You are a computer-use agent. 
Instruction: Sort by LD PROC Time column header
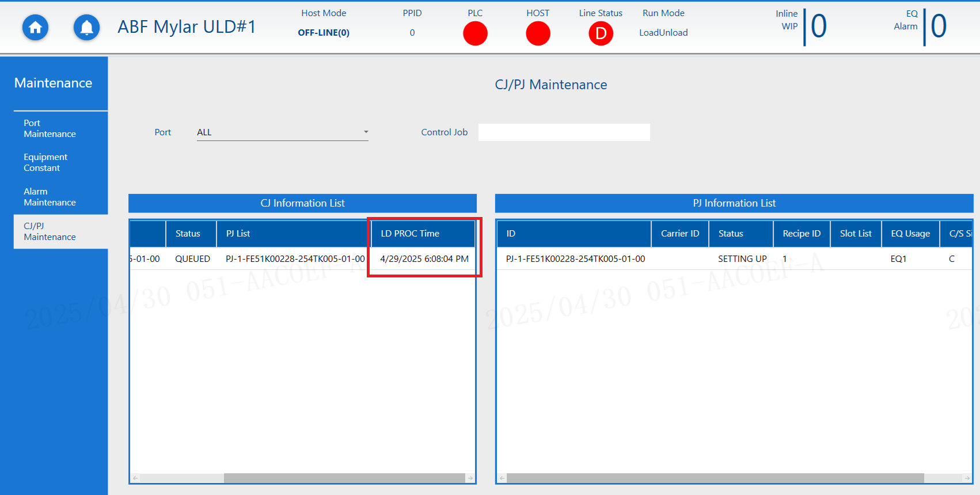tap(410, 234)
